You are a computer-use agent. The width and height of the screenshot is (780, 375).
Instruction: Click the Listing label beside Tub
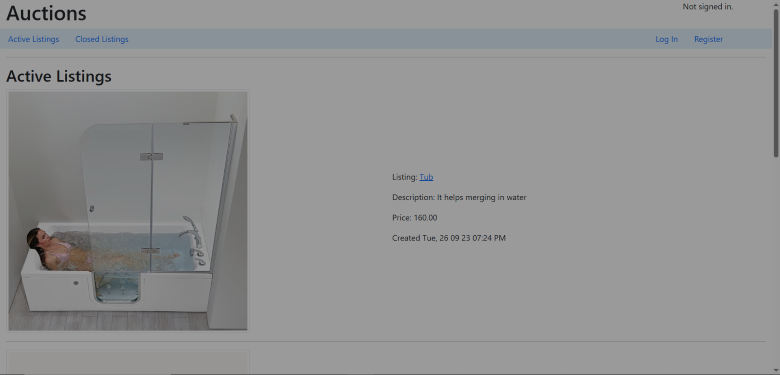click(405, 177)
